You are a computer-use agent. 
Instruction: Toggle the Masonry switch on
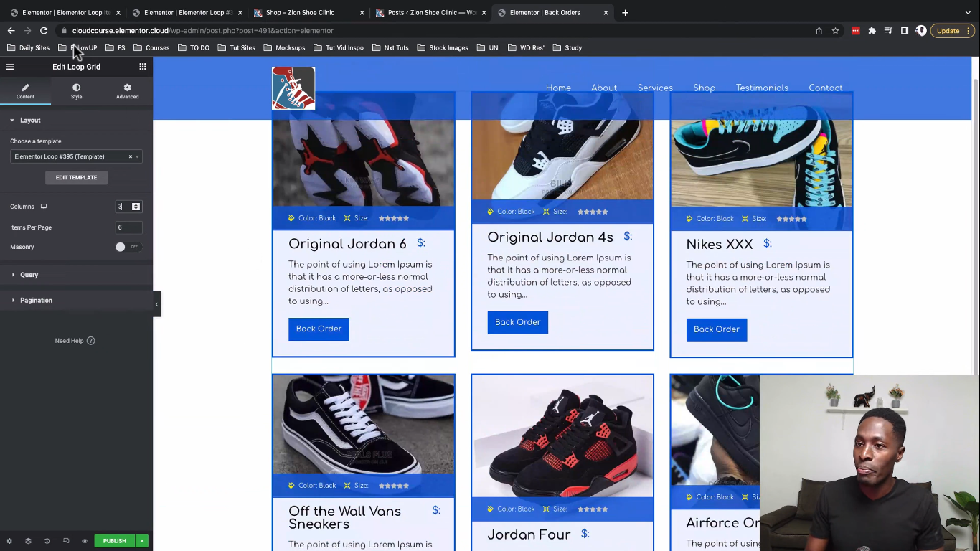128,247
